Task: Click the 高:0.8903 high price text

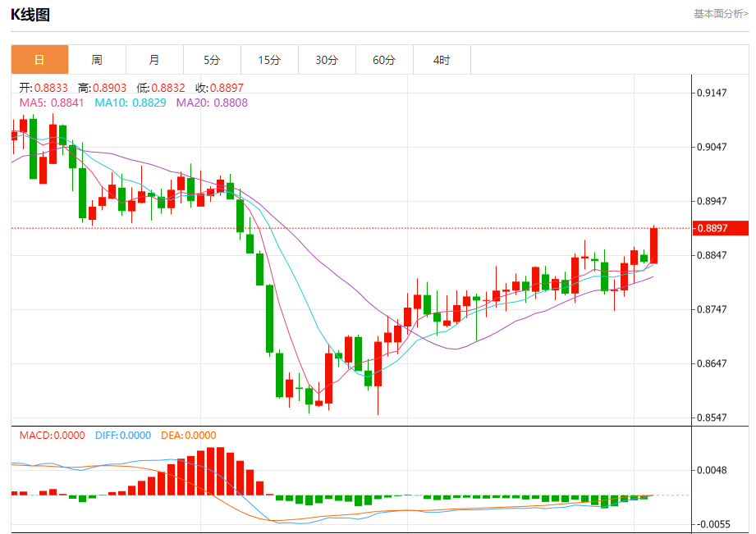Action: (103, 88)
